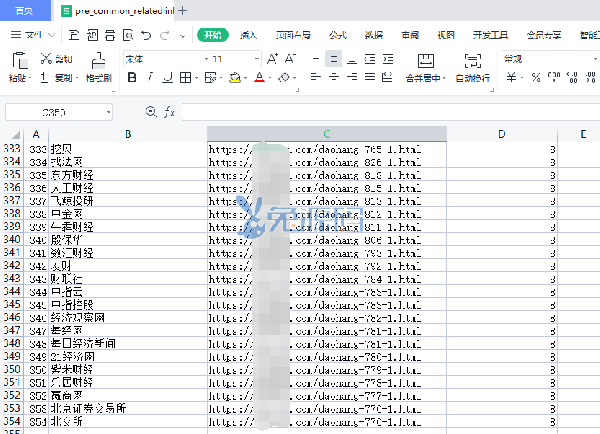Apply percent style format icon
The image size is (600, 434).
(536, 78)
